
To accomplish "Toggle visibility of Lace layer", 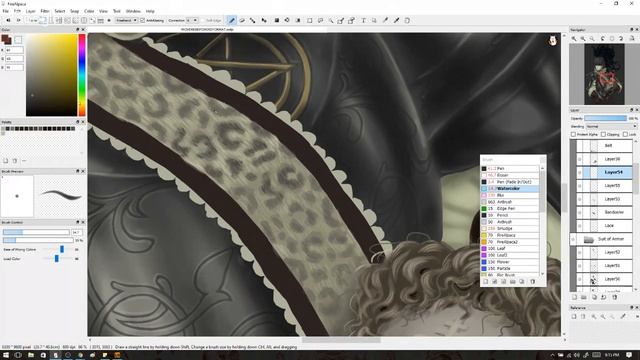I will point(580,226).
